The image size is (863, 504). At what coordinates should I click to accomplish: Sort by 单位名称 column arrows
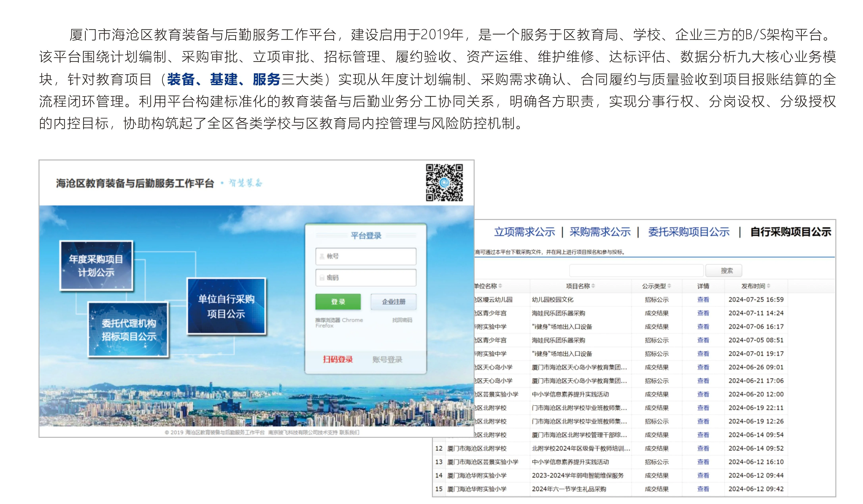[500, 286]
